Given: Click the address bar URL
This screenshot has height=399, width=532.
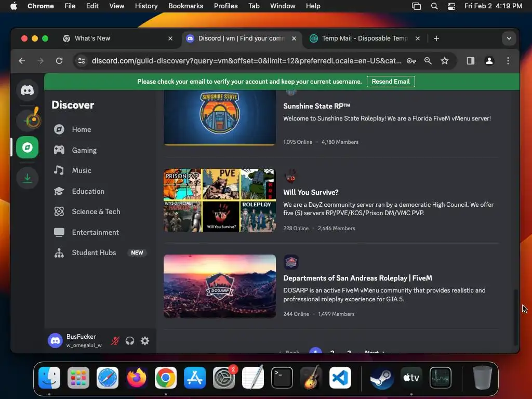Looking at the screenshot, I should pos(247,61).
